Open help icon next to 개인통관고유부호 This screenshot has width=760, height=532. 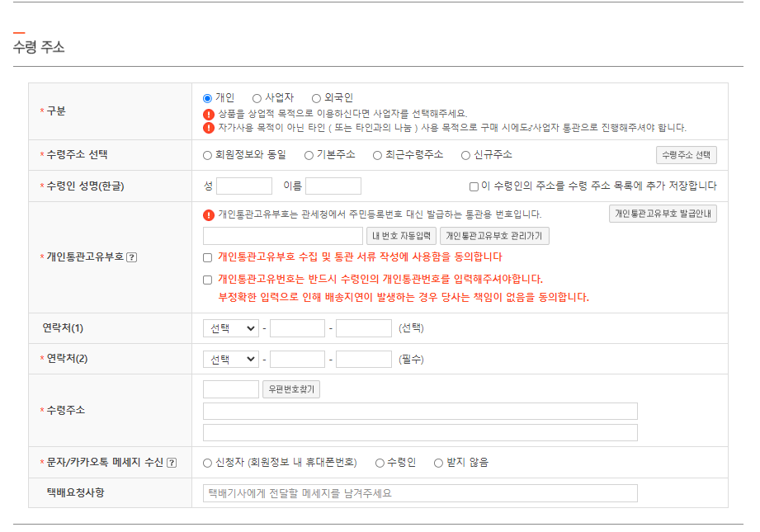coord(131,257)
